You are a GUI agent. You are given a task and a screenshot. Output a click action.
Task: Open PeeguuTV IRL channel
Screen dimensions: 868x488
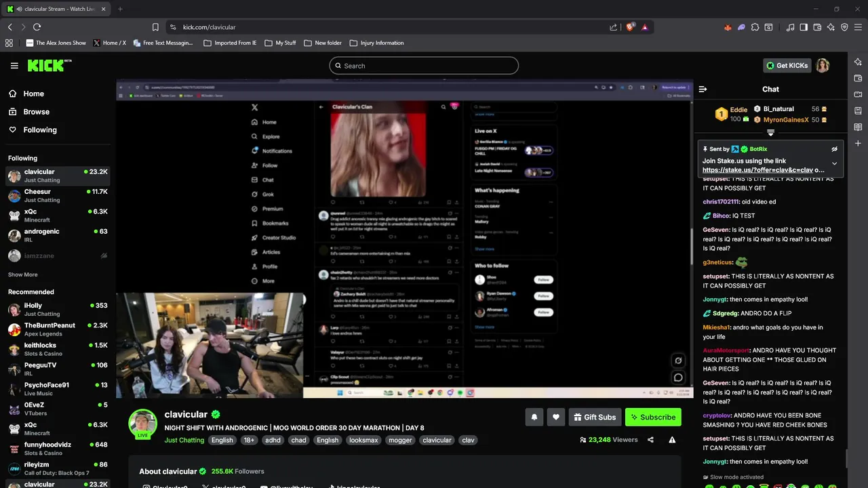tap(58, 369)
